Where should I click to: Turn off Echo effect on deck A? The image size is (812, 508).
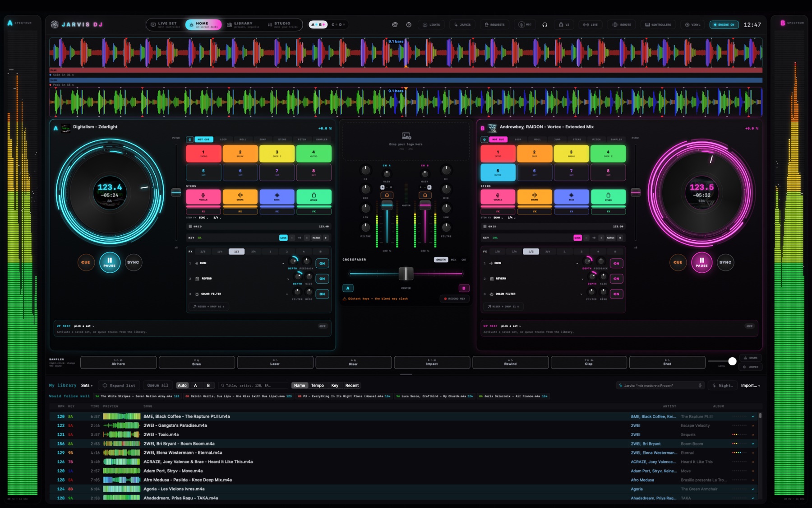pos(322,263)
